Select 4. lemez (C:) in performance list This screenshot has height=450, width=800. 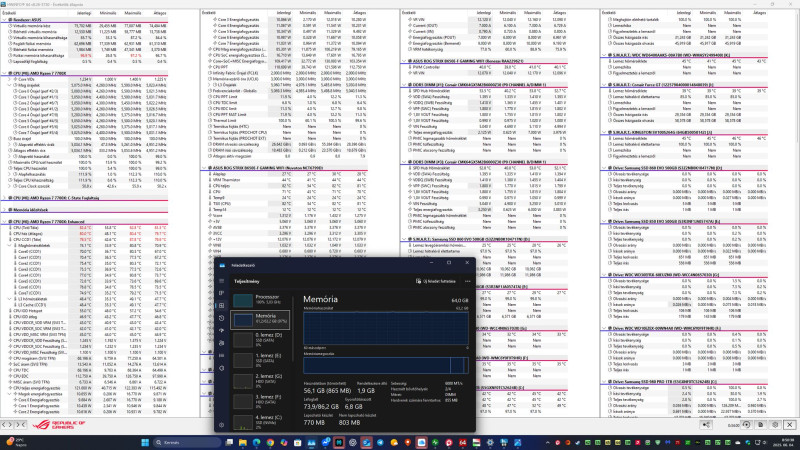[260, 421]
